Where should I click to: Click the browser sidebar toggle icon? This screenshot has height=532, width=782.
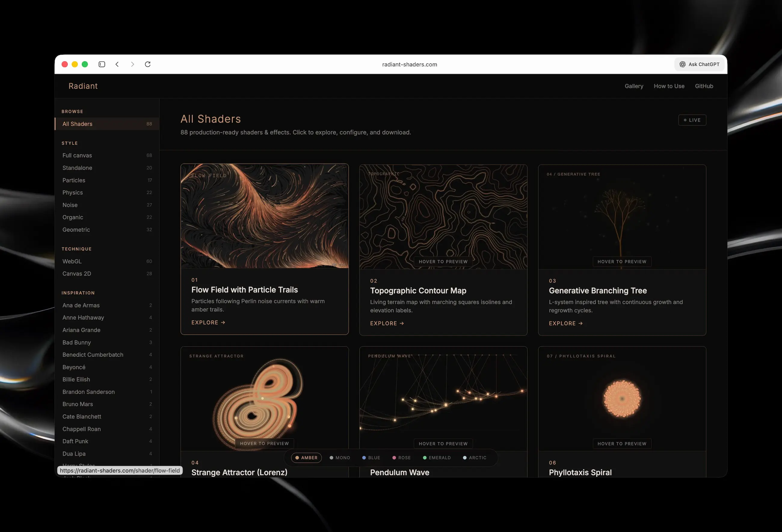pyautogui.click(x=102, y=64)
